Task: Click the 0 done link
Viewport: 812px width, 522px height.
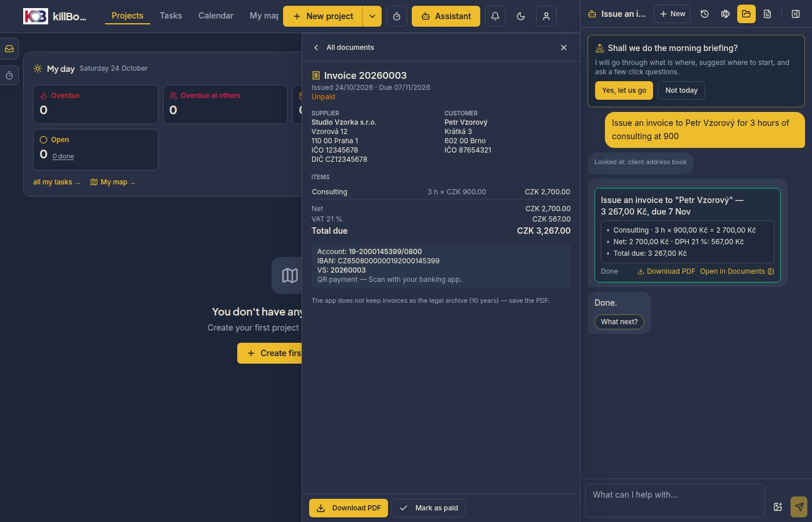Action: click(x=63, y=156)
